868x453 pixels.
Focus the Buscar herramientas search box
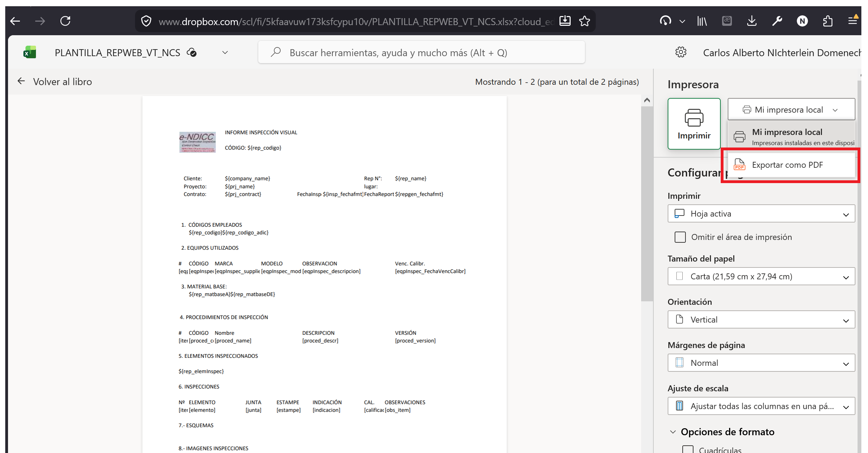click(x=421, y=52)
